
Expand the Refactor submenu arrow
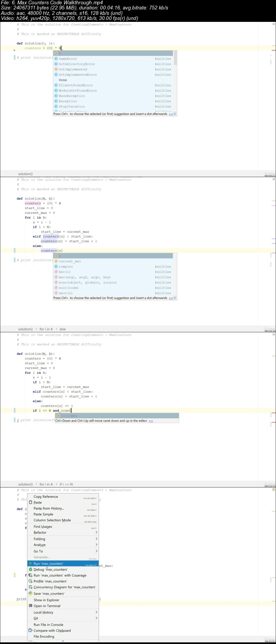click(x=96, y=532)
